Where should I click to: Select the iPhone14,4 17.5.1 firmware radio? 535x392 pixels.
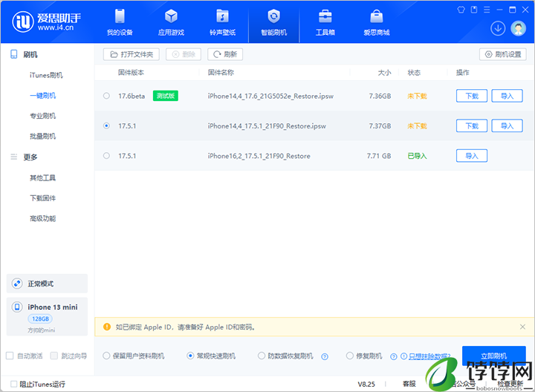click(x=106, y=125)
